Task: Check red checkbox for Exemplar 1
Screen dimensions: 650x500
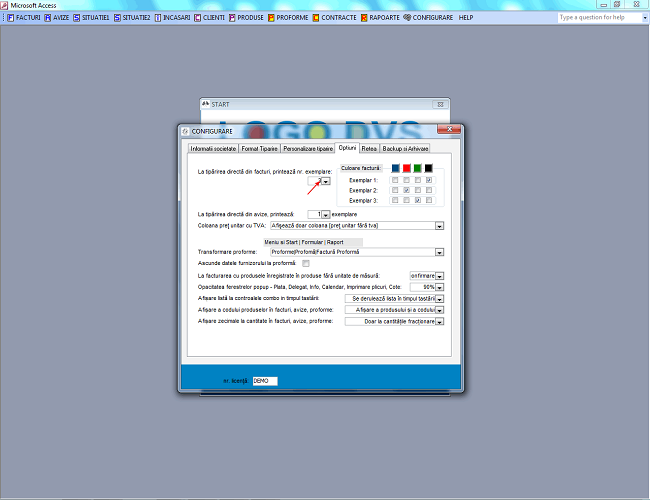Action: pos(407,180)
